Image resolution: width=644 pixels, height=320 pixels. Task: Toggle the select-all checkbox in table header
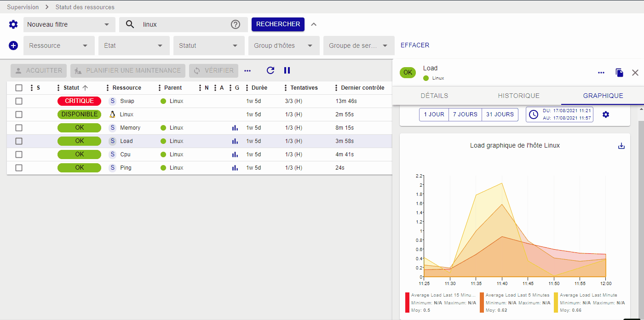tap(19, 88)
